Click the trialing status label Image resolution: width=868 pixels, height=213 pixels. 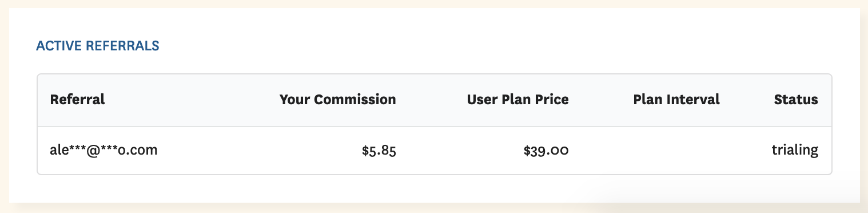(795, 151)
